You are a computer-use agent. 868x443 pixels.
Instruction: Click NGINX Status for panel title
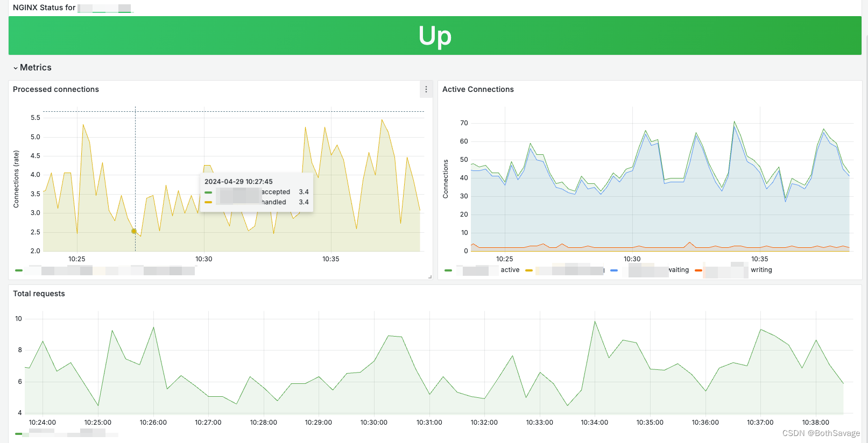click(x=44, y=8)
